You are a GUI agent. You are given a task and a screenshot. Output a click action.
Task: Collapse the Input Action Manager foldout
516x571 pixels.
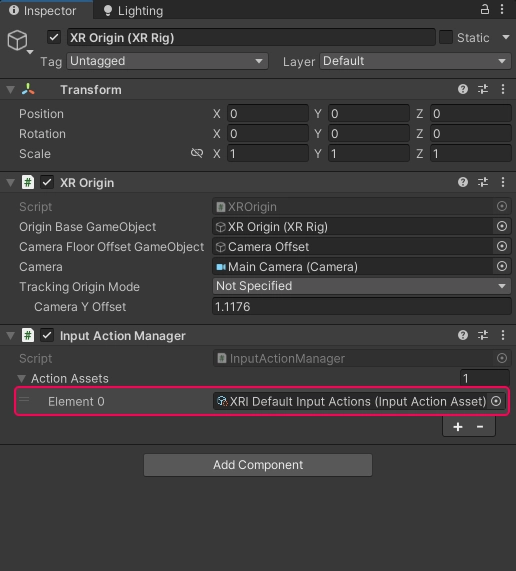11,335
